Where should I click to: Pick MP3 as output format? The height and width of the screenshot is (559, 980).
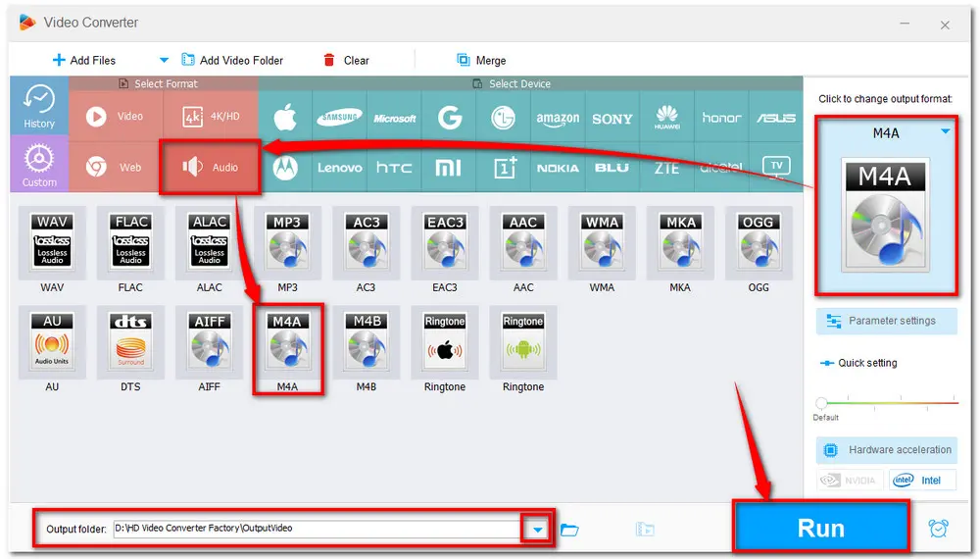click(287, 242)
